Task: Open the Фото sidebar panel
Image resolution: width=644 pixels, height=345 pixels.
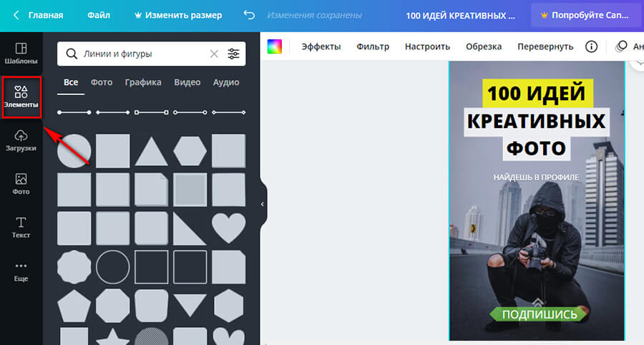Action: click(x=21, y=184)
